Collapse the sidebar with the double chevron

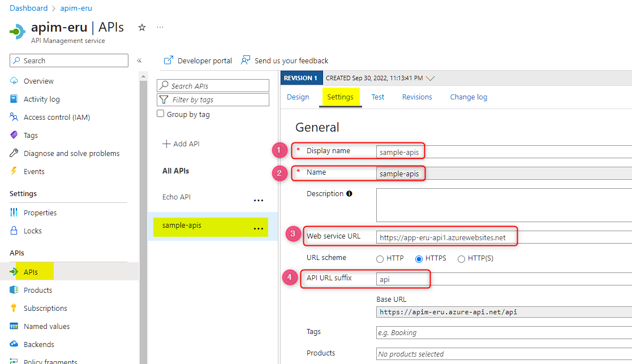139,61
